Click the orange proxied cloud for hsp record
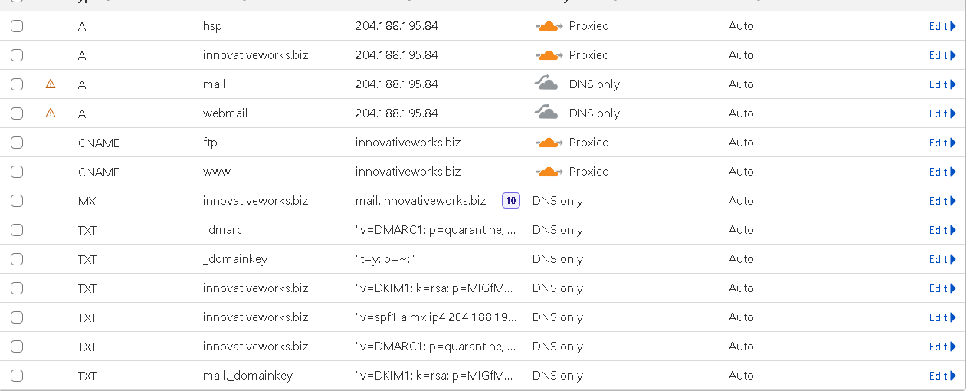This screenshot has height=391, width=980. (x=549, y=26)
